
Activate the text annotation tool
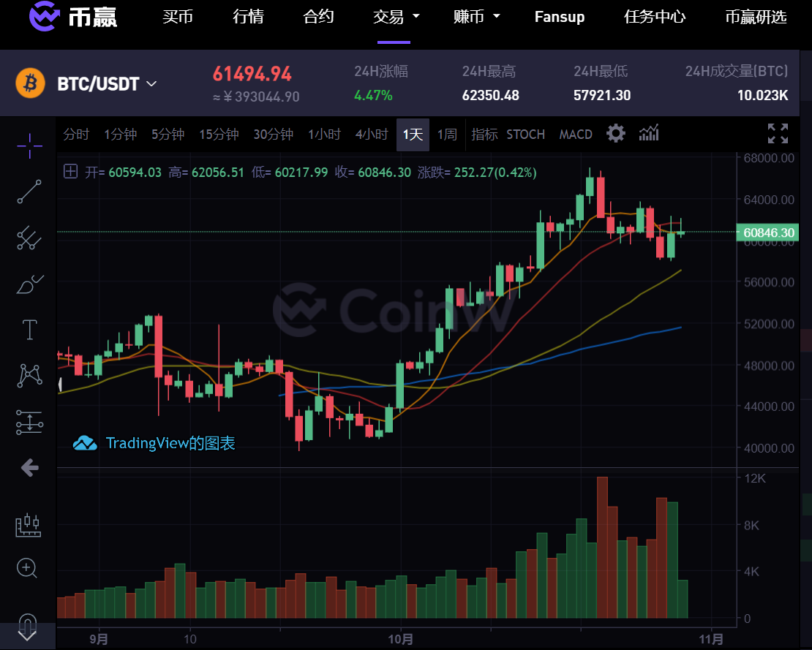(x=29, y=330)
